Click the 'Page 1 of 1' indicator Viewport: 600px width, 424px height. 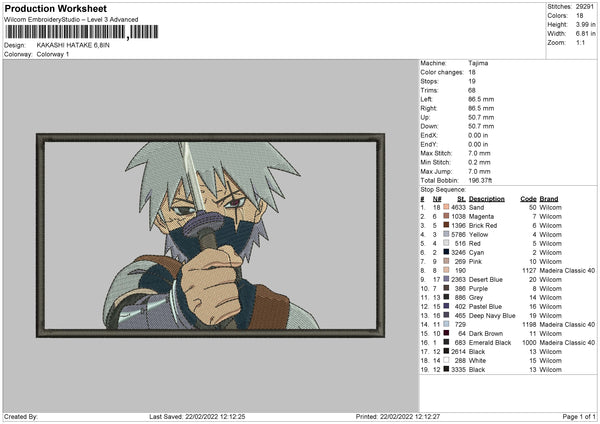(x=579, y=416)
